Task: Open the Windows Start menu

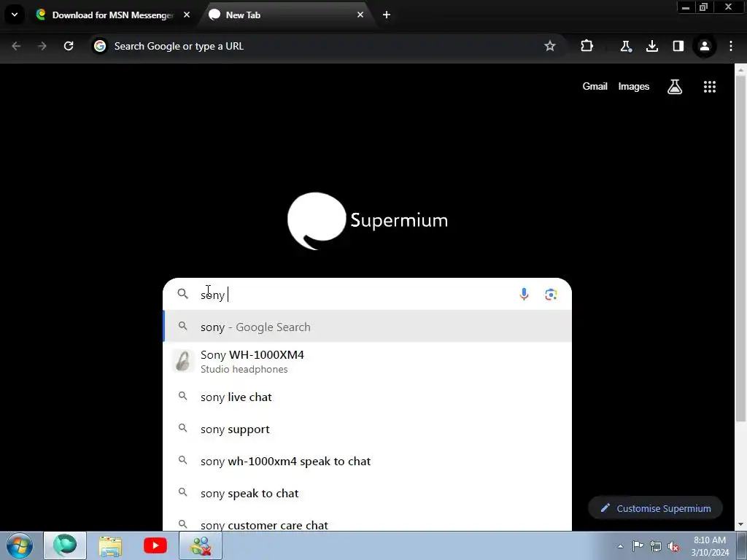Action: click(x=19, y=545)
